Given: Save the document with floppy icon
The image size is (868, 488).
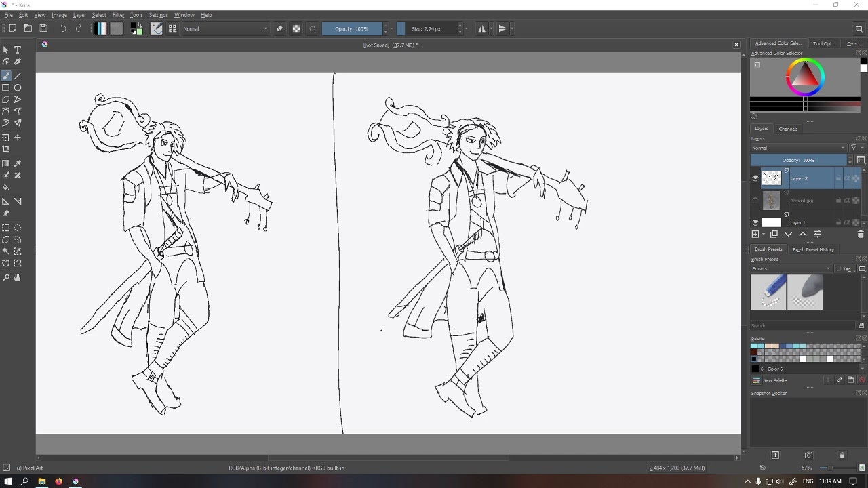Looking at the screenshot, I should (43, 28).
